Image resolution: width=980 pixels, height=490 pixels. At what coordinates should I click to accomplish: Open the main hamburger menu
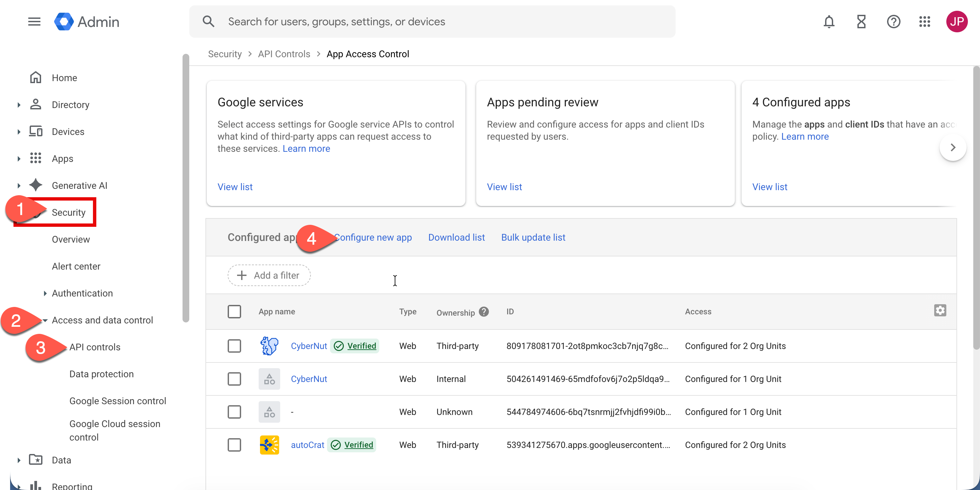click(34, 22)
